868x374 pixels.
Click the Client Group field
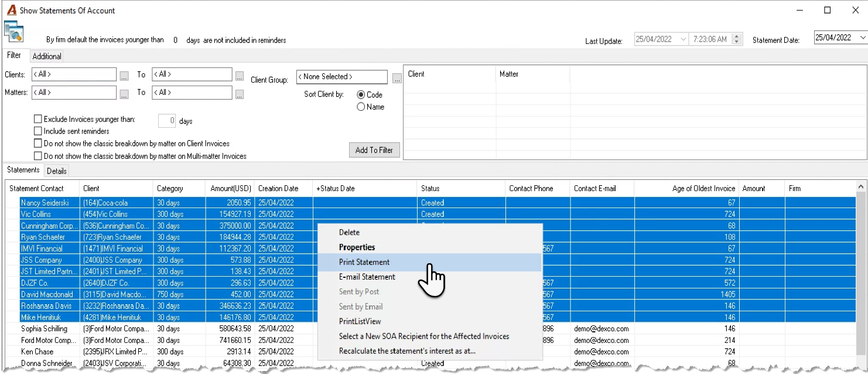click(x=342, y=77)
